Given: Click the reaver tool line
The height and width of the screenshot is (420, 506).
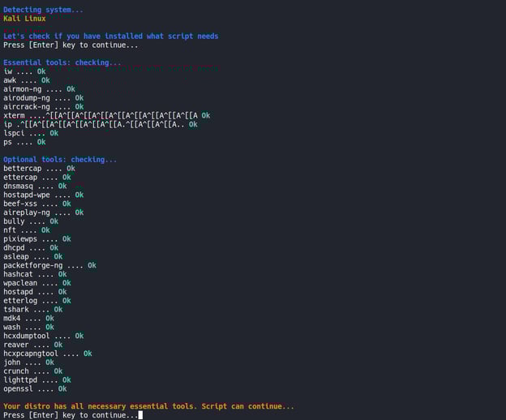Looking at the screenshot, I should tap(32, 345).
